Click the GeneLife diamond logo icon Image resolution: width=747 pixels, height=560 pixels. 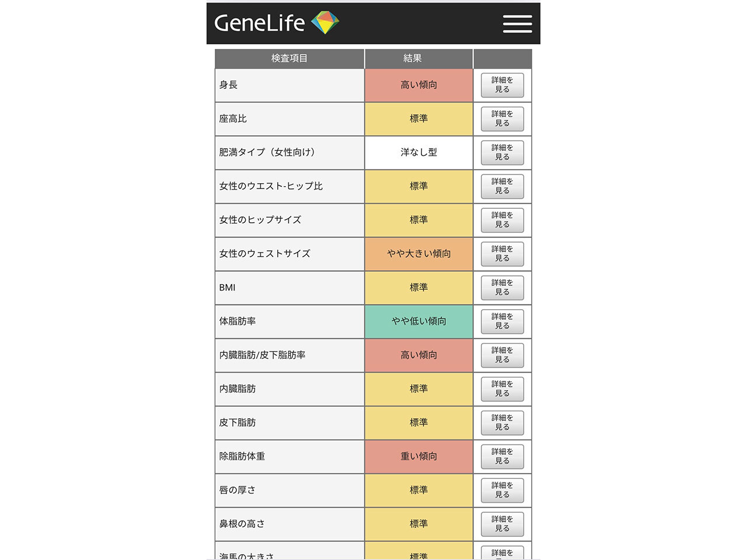pos(325,23)
